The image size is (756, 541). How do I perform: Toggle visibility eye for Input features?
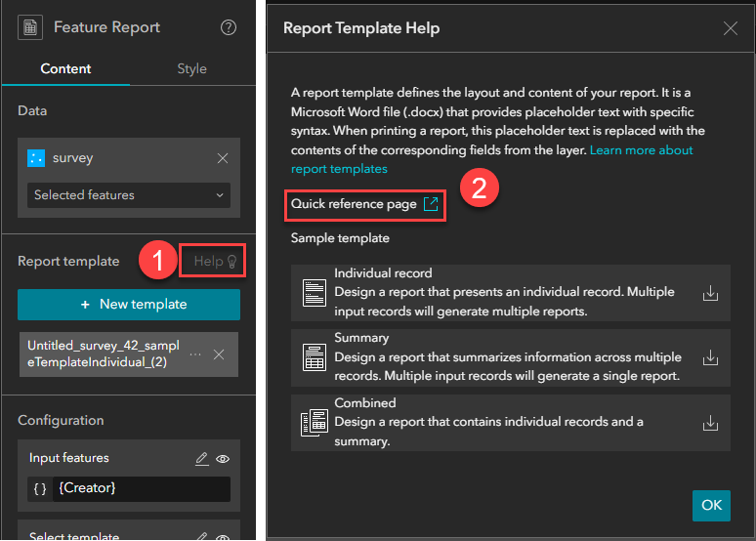(x=223, y=459)
